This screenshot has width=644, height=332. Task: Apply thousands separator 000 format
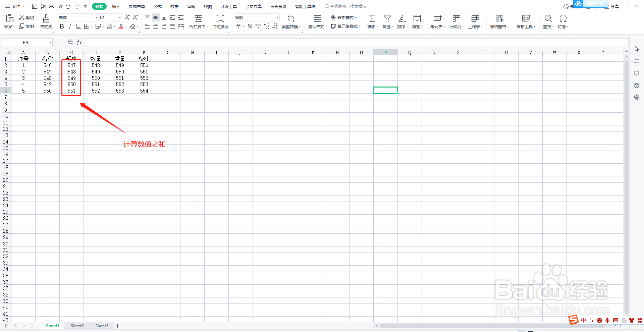(258, 26)
